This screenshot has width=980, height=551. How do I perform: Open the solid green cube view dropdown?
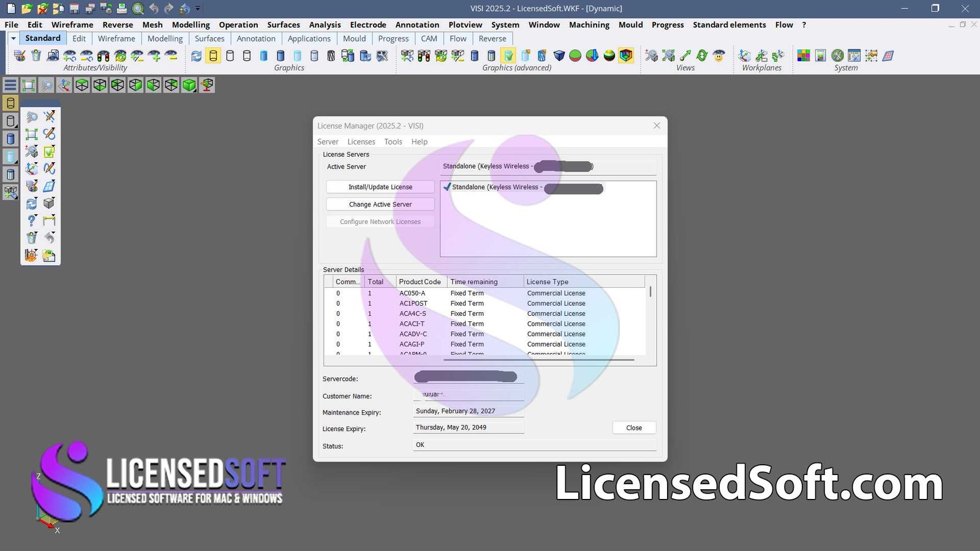tap(189, 85)
